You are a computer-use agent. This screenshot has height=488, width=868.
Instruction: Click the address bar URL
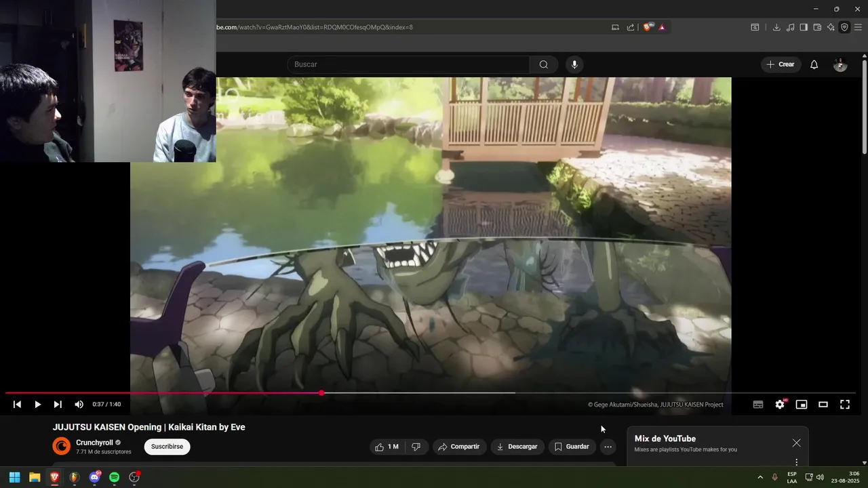pyautogui.click(x=314, y=27)
